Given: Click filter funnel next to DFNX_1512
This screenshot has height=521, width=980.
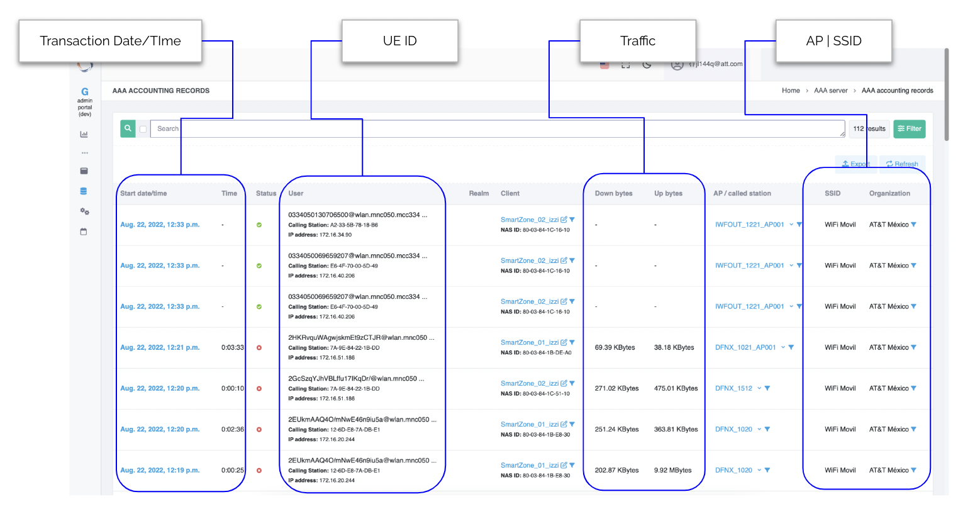Looking at the screenshot, I should coord(767,388).
